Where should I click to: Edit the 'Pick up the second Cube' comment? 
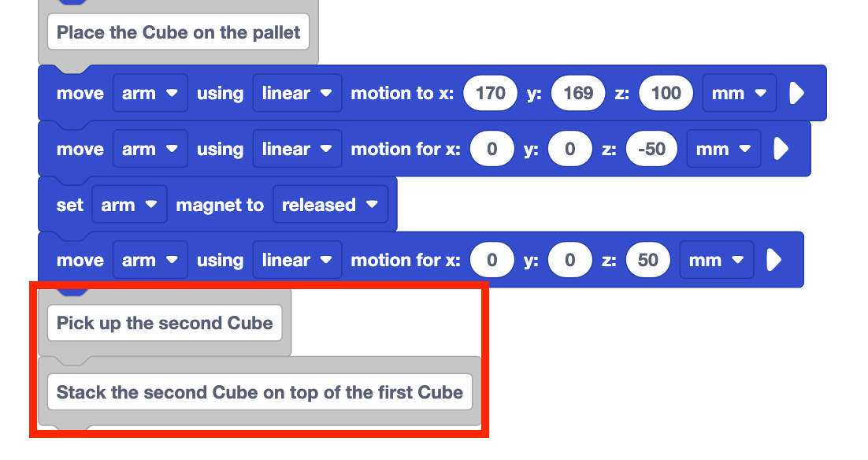pyautogui.click(x=165, y=323)
